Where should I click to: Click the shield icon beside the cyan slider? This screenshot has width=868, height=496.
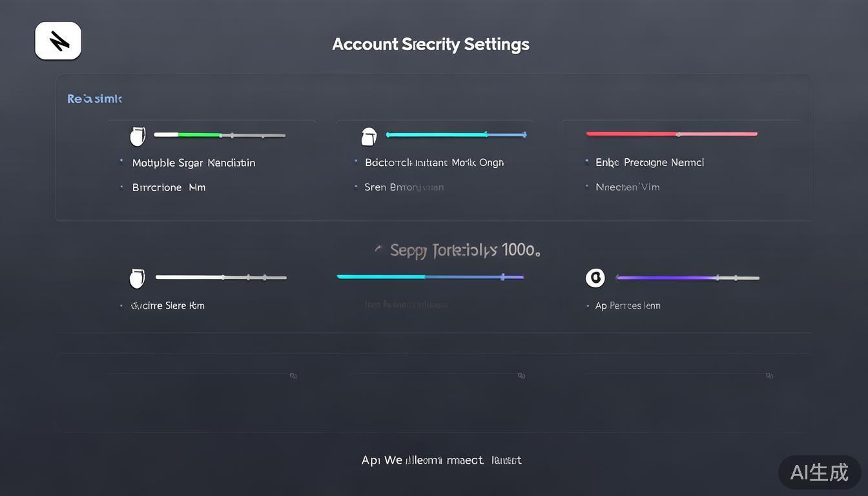pyautogui.click(x=368, y=136)
